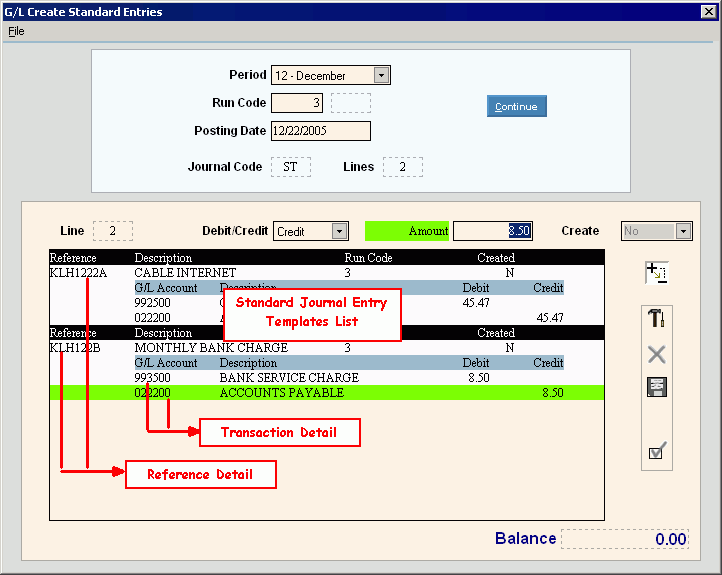Click the Run Code input field
Screen dimensions: 722x575
pyautogui.click(x=297, y=103)
